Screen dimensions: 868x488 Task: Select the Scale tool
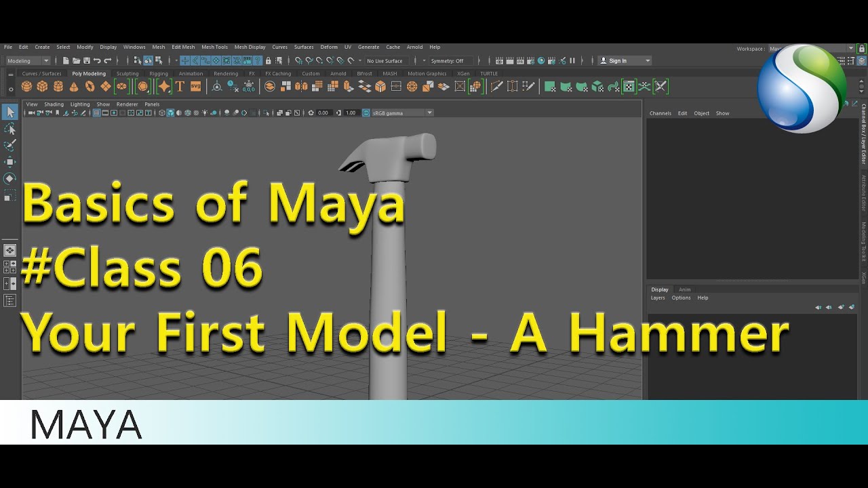(x=9, y=195)
